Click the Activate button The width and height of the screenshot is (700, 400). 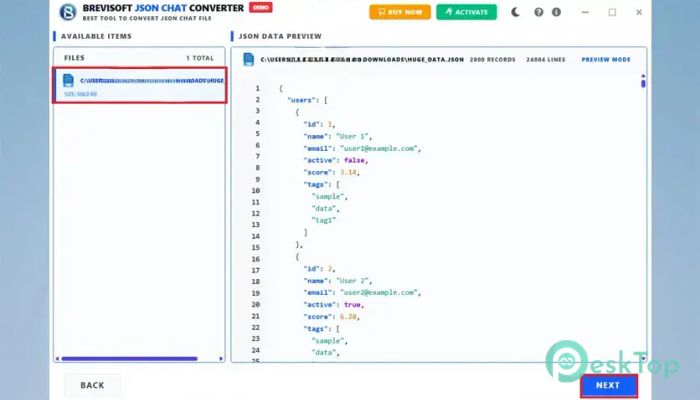466,12
